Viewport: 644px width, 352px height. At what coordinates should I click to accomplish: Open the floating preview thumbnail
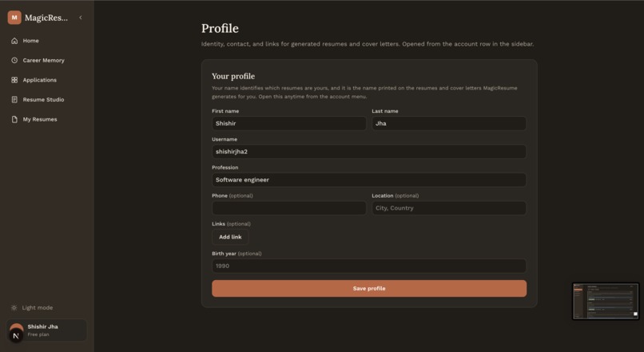[x=606, y=301]
